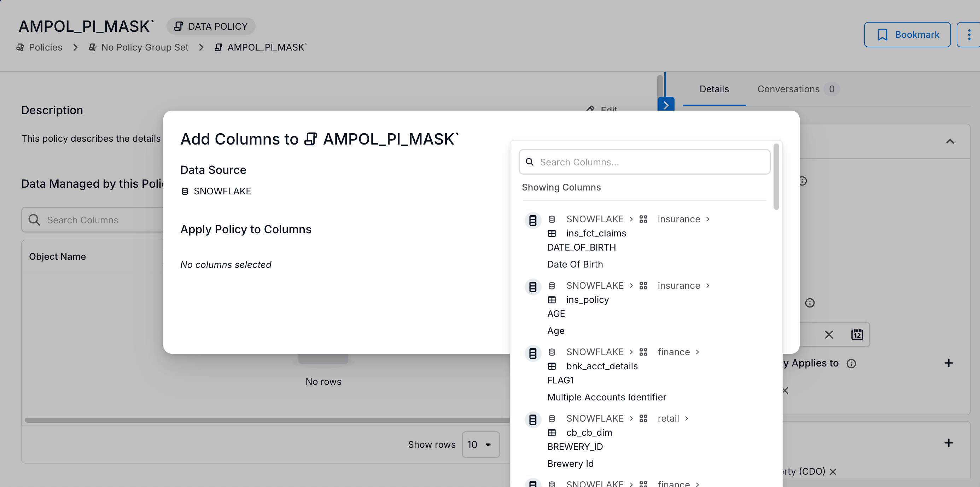Select the Details tab
The width and height of the screenshot is (980, 487).
click(x=714, y=89)
